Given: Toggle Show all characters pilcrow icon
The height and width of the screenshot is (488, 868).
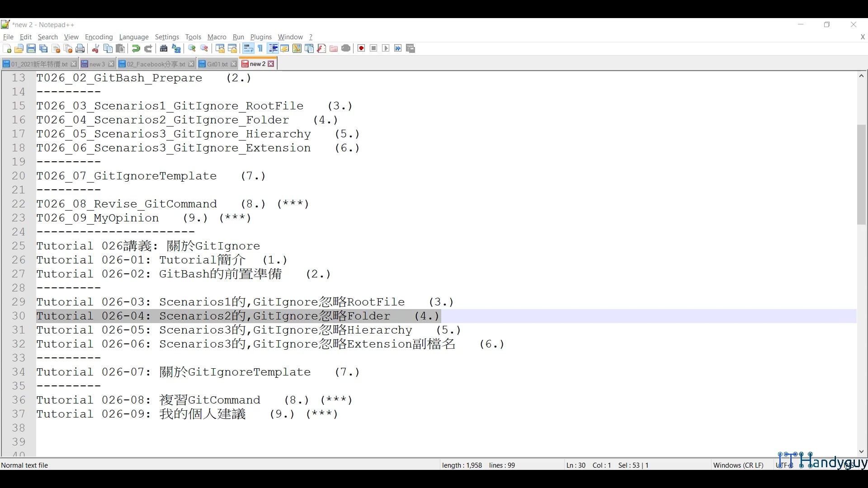Looking at the screenshot, I should coord(260,48).
